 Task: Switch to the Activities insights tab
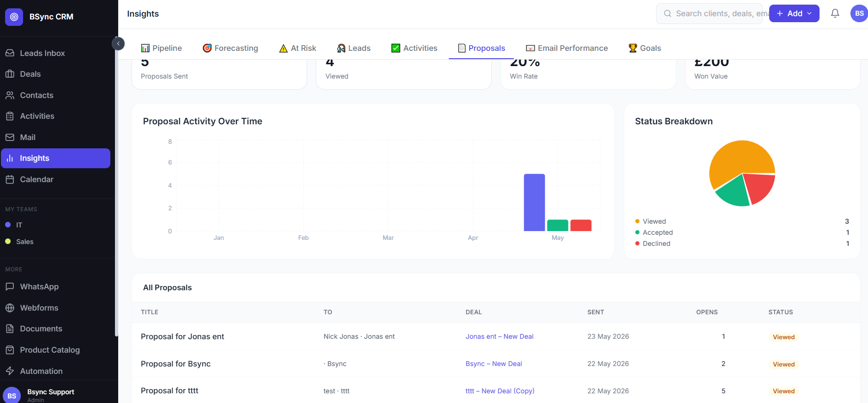point(414,48)
